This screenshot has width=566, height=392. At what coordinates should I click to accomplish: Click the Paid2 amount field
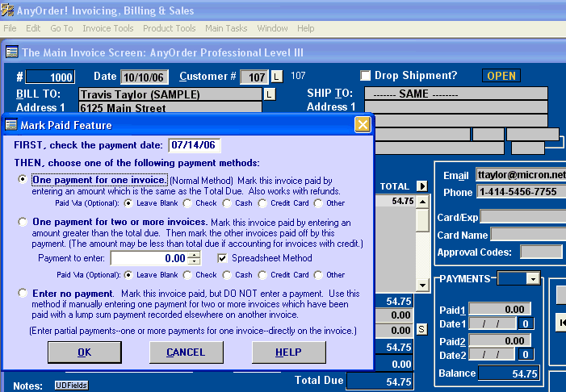(500, 340)
